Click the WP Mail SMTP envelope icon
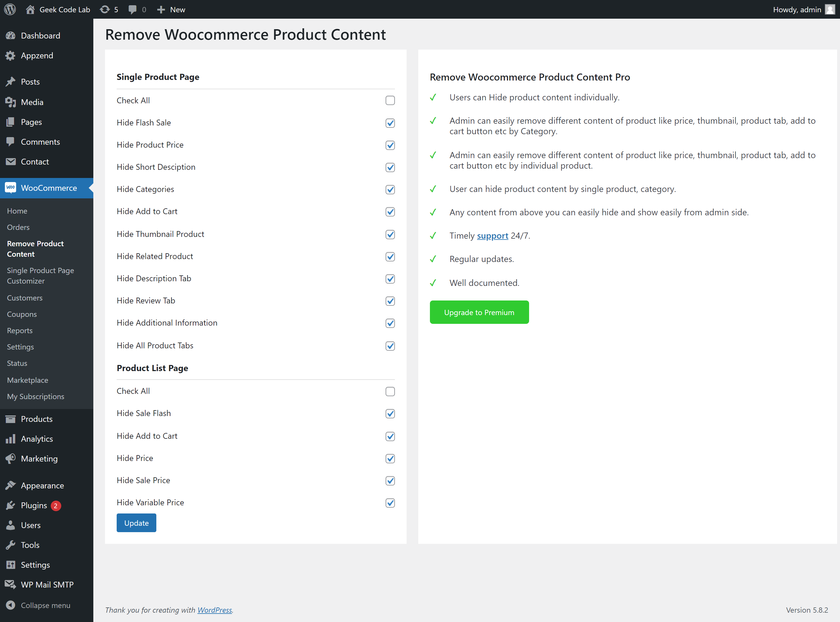Image resolution: width=840 pixels, height=622 pixels. (x=10, y=585)
